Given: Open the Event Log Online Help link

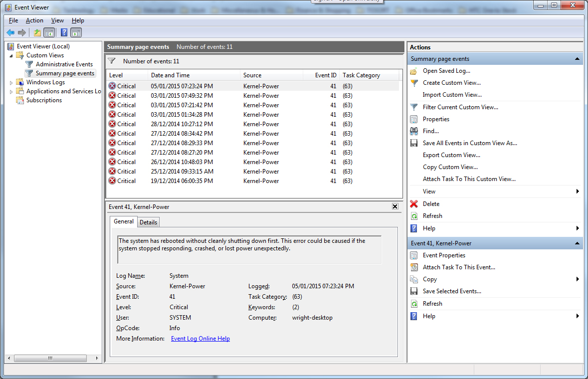Looking at the screenshot, I should (x=200, y=339).
